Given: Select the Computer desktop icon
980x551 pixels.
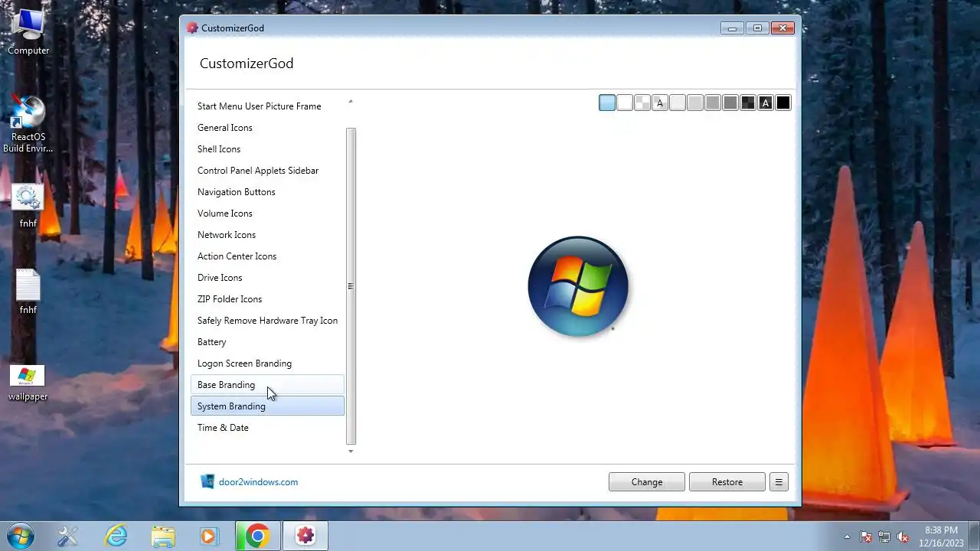Looking at the screenshot, I should point(28,32).
